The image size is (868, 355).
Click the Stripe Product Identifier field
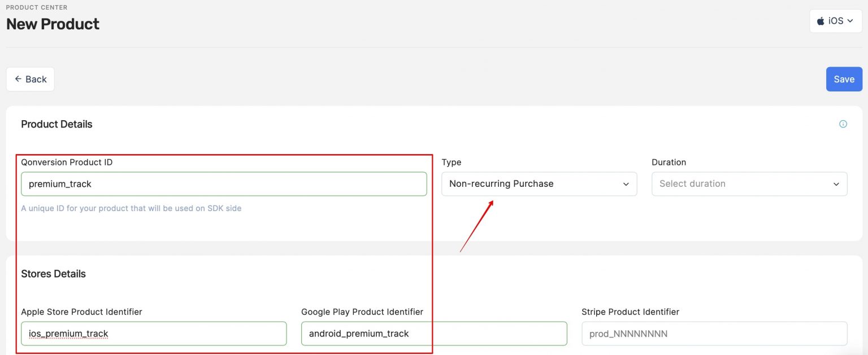click(714, 334)
